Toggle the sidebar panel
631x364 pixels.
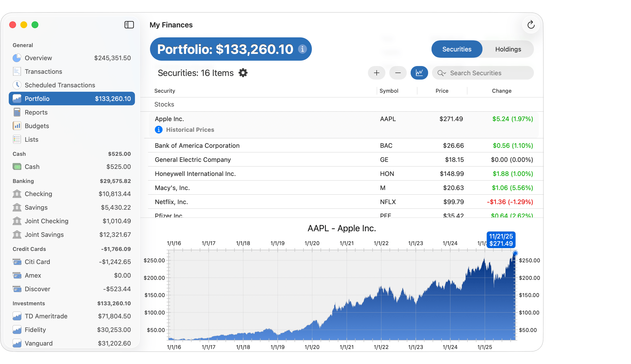(129, 25)
